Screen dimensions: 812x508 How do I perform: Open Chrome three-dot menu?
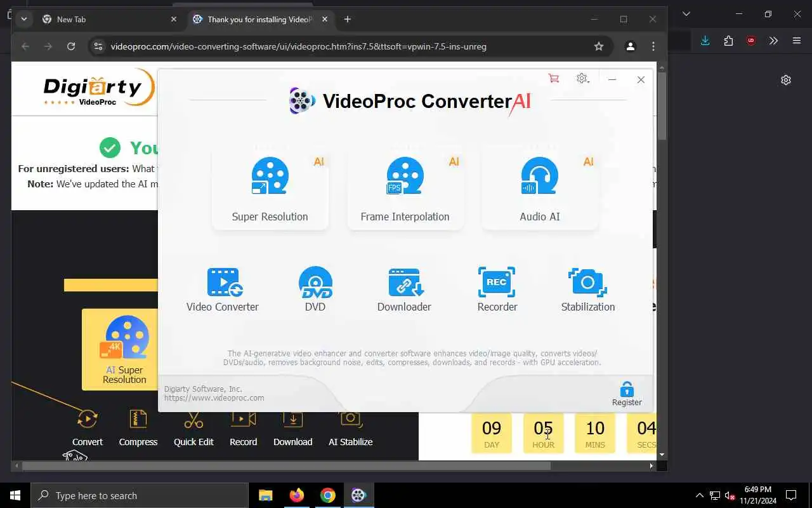653,46
